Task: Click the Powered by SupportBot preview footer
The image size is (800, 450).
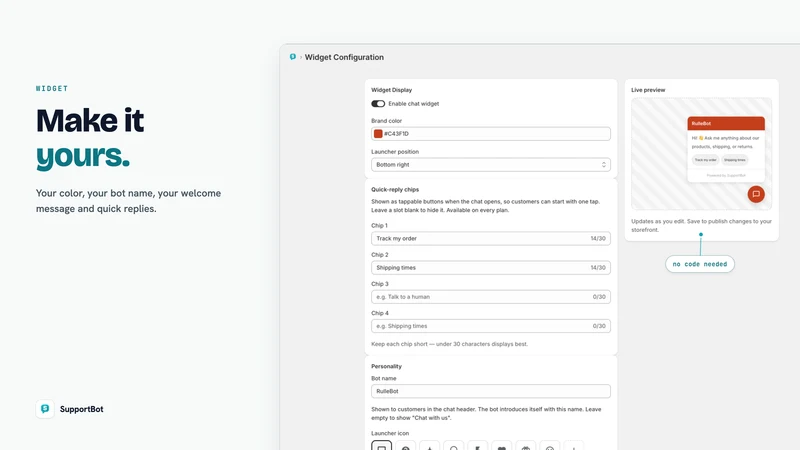Action: [726, 175]
